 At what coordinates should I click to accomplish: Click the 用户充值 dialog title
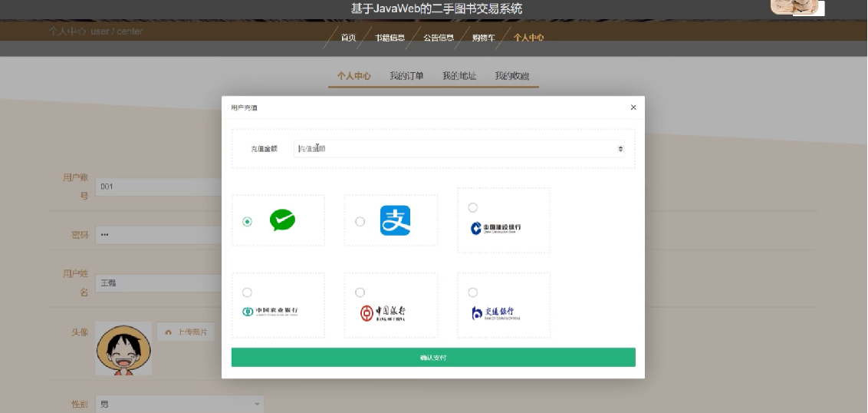(244, 107)
